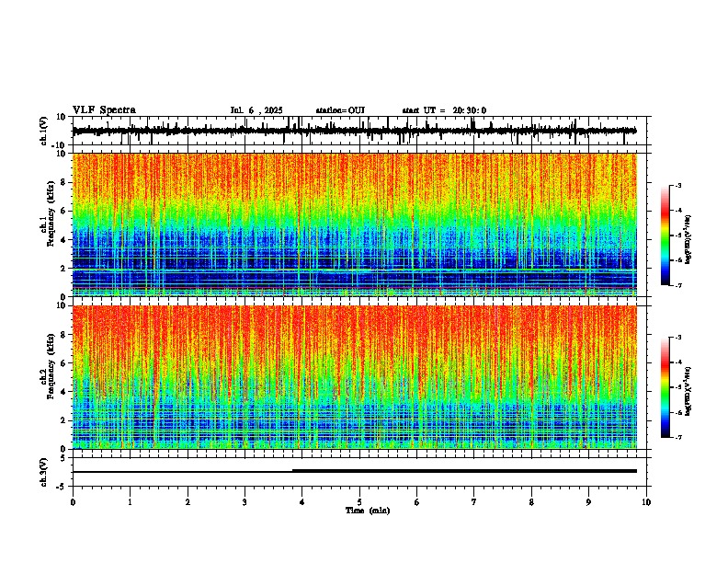Click the "Time (min)" axis label
728x563 pixels.
(x=368, y=511)
